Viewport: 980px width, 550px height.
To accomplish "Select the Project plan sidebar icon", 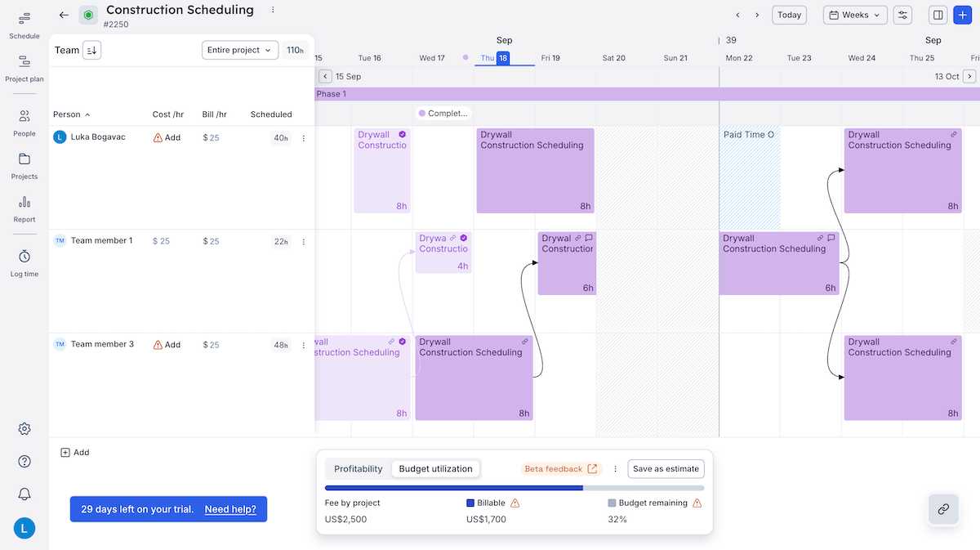I will coord(24,65).
